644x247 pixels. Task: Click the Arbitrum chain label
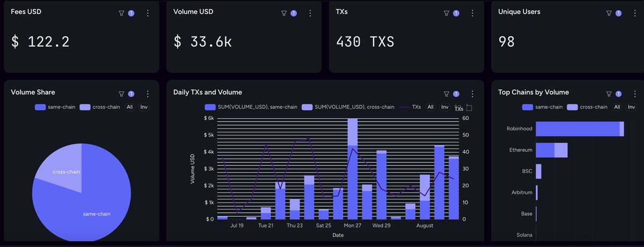click(521, 192)
